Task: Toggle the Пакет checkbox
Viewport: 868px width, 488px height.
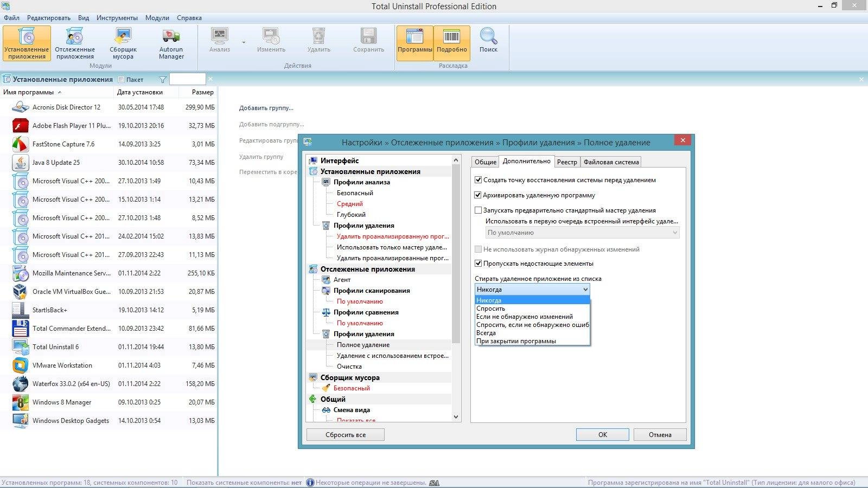Action: pyautogui.click(x=122, y=80)
